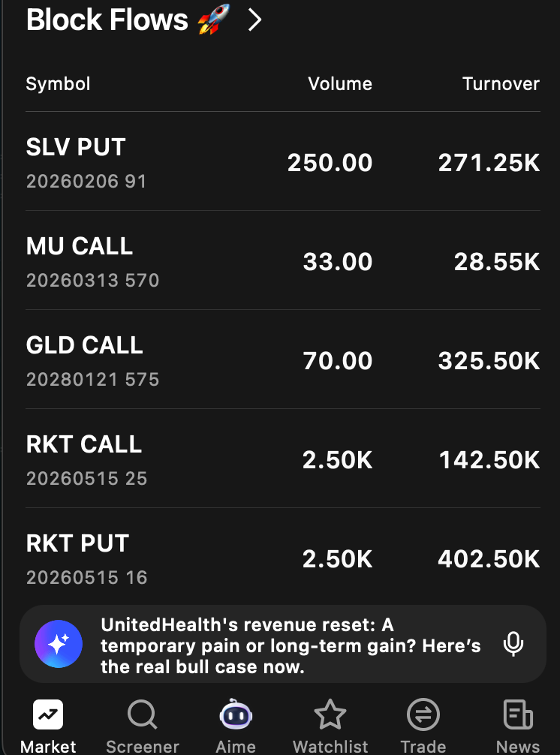Open the Watchlist star icon
560x755 pixels.
click(x=330, y=714)
